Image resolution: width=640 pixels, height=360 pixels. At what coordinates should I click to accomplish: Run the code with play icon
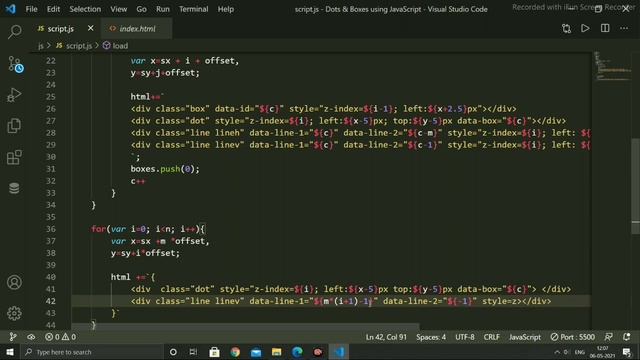click(585, 28)
